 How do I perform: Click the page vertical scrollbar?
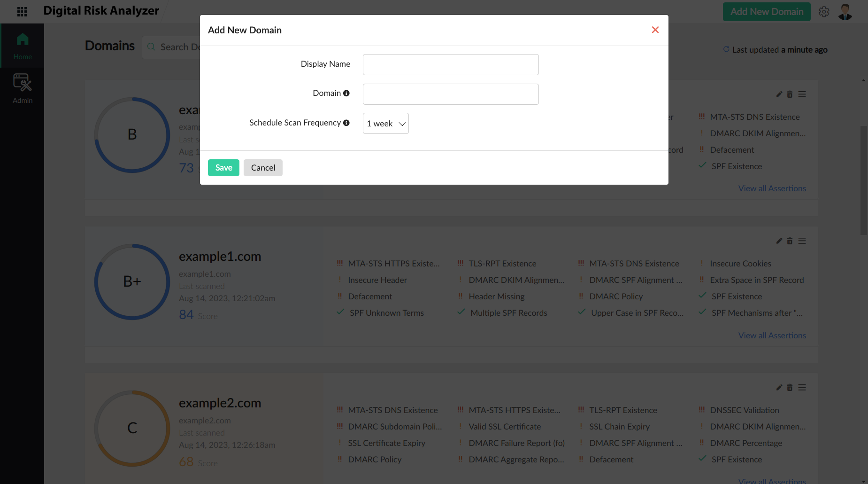[864, 180]
